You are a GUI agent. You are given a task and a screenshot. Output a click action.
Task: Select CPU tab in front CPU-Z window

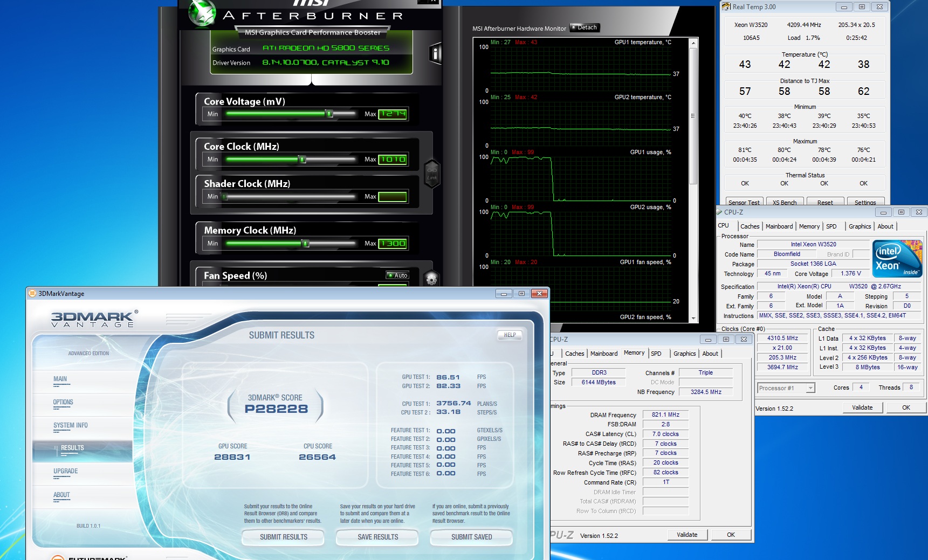coord(724,226)
